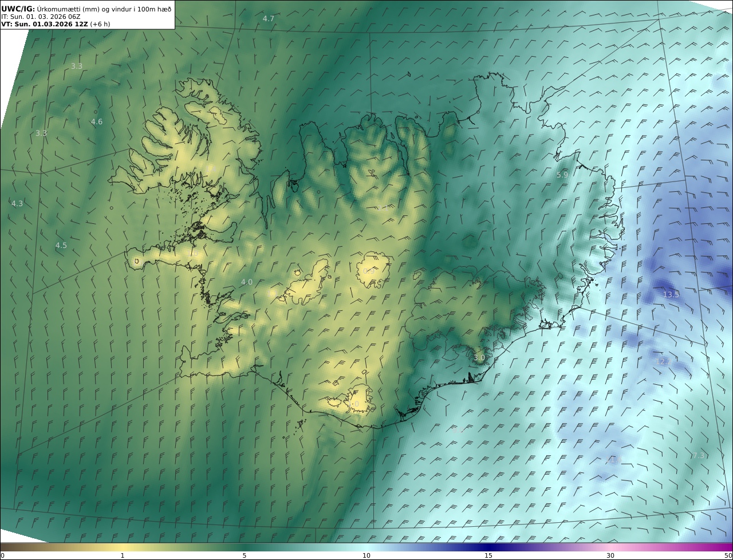Click the '13.5' maximum value label
The width and height of the screenshot is (733, 560).
tap(671, 294)
